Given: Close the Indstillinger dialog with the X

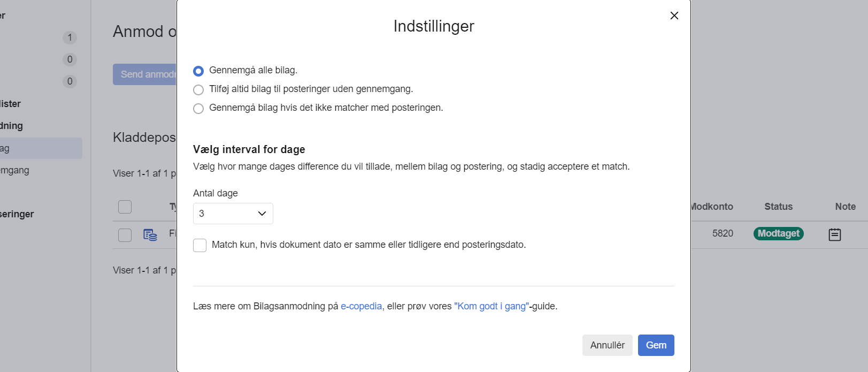Looking at the screenshot, I should coord(674,16).
